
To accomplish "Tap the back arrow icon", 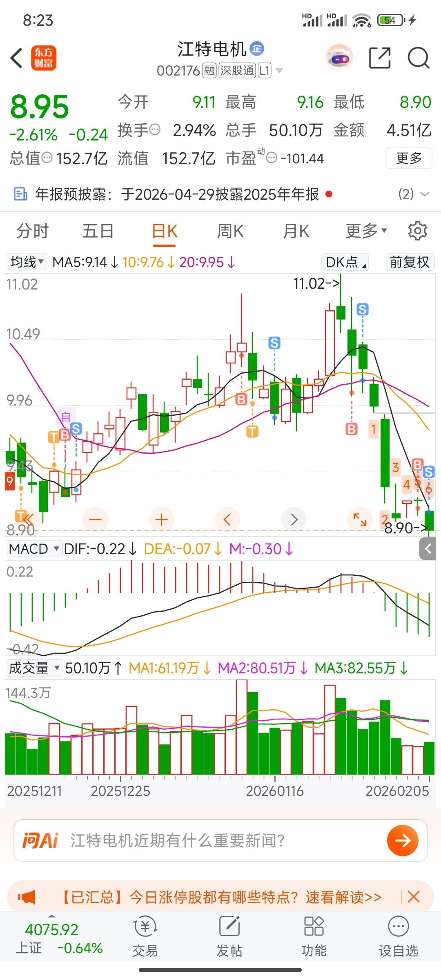I will coord(16,58).
